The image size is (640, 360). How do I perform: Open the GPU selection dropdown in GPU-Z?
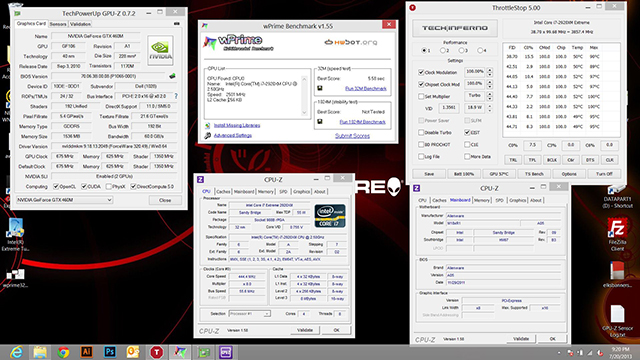(64, 200)
